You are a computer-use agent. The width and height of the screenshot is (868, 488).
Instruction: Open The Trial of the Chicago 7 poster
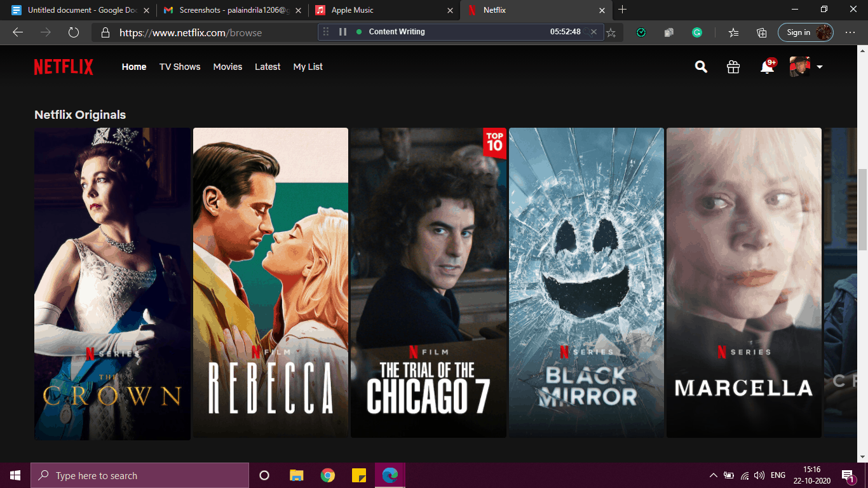(428, 283)
